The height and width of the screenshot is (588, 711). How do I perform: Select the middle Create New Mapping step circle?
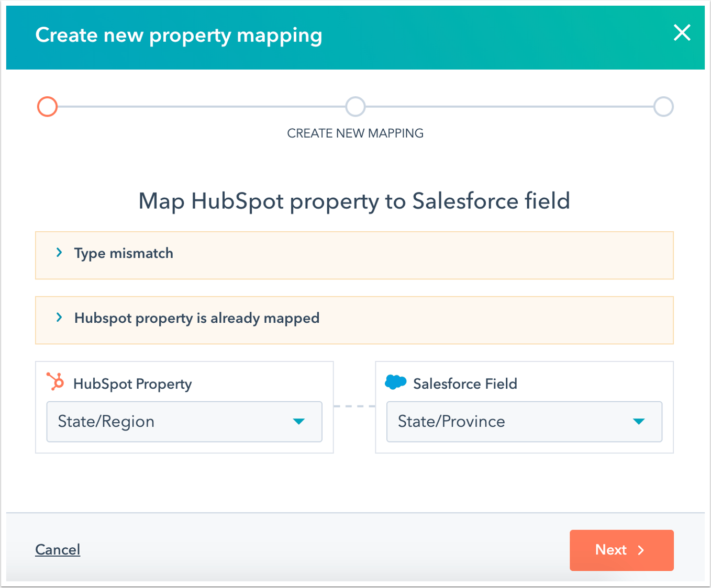point(355,107)
